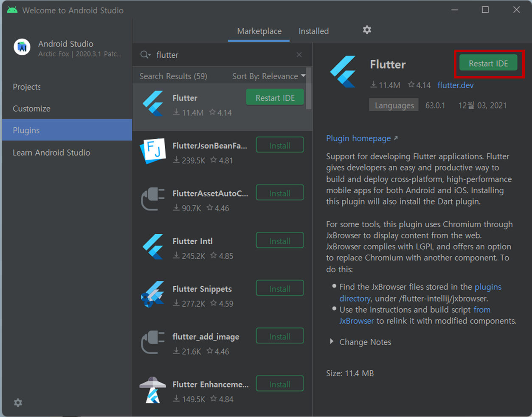Click the FlutterJsonBeanFactory FJ icon
Image resolution: width=532 pixels, height=417 pixels.
152,151
